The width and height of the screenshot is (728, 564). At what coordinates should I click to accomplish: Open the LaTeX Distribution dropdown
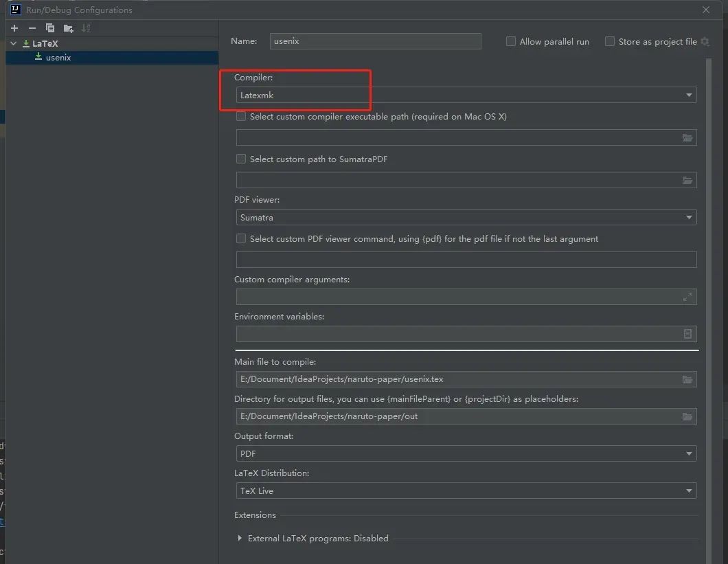(x=466, y=491)
